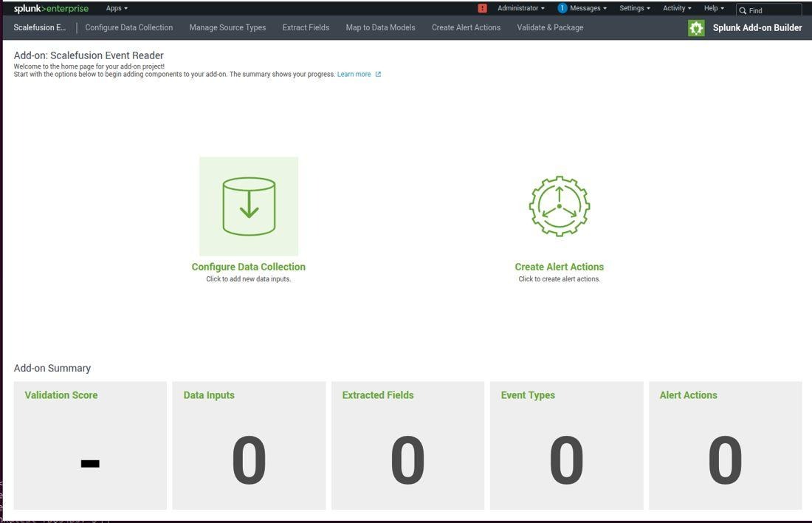This screenshot has height=523, width=812.
Task: Click the Data Inputs summary card
Action: (249, 445)
